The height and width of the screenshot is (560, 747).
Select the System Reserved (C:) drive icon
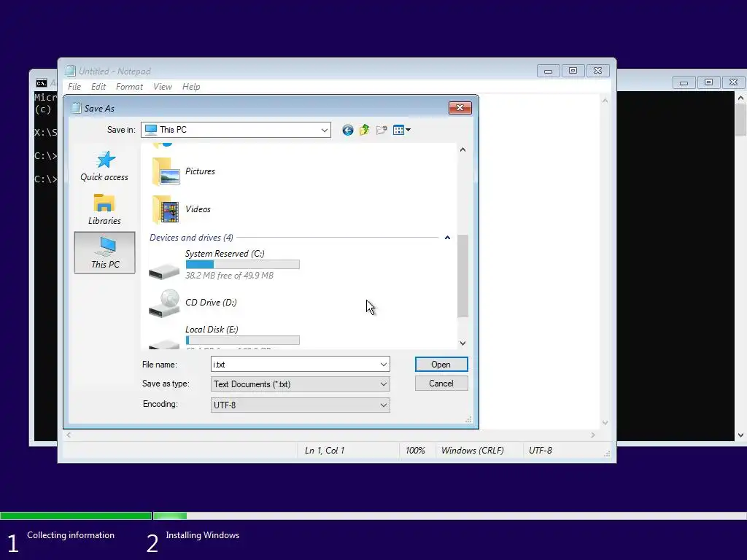coord(164,271)
